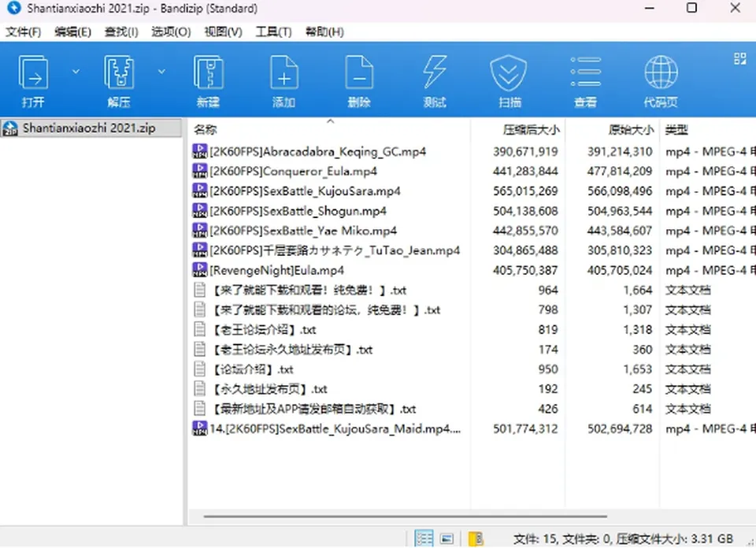The height and width of the screenshot is (548, 756).
Task: Expand the Extract button dropdown arrow
Action: click(161, 72)
